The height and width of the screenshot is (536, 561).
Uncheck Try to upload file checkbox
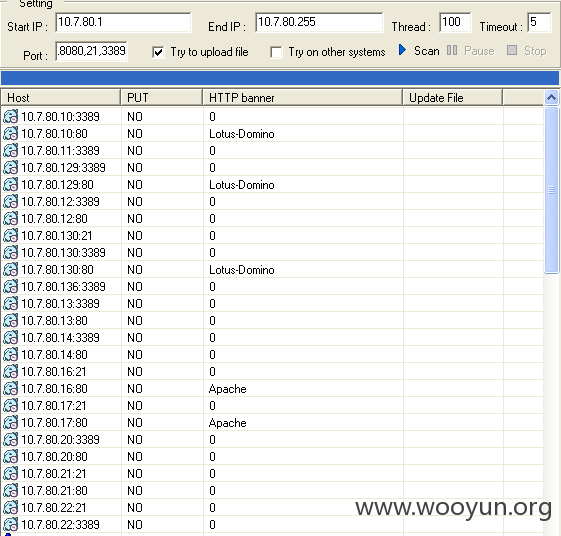pyautogui.click(x=158, y=52)
